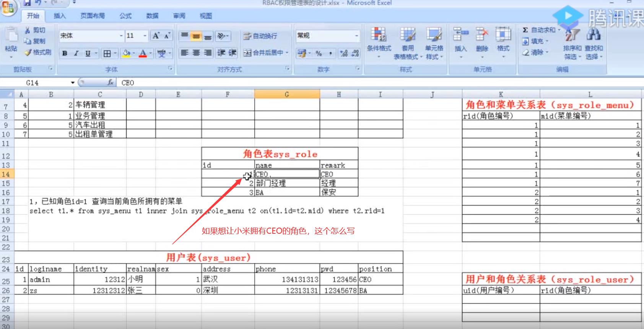
Task: Open number dialog launcher in 数字
Action: 358,68
